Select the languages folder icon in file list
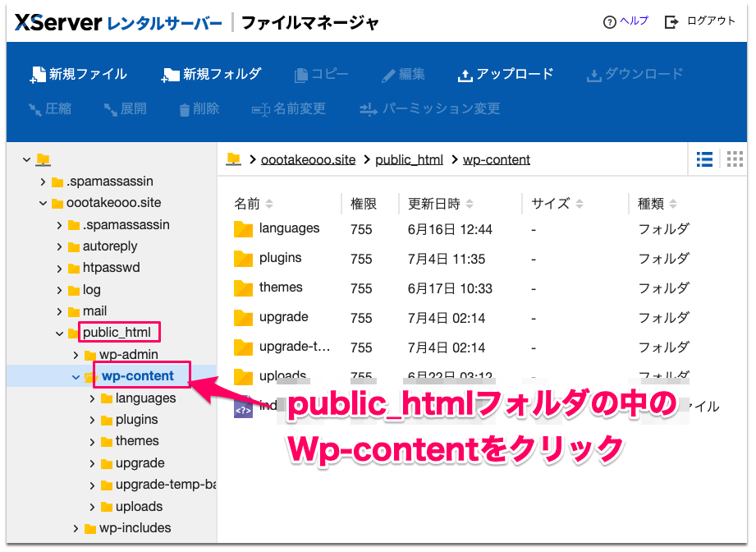756x552 pixels. [243, 229]
